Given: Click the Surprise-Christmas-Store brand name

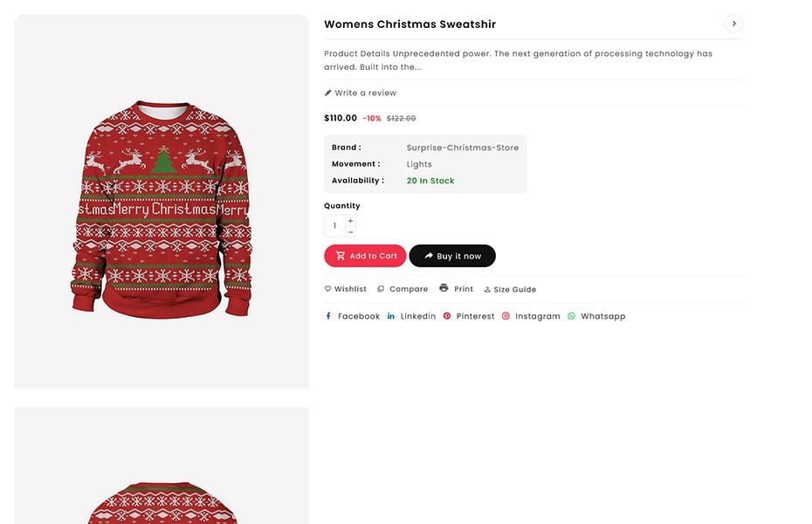Looking at the screenshot, I should click(462, 148).
